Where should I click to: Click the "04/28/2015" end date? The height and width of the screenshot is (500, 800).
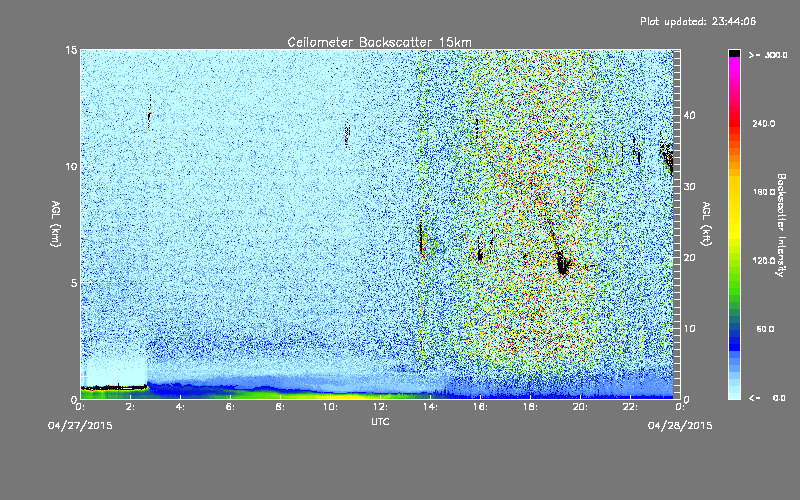(x=680, y=426)
